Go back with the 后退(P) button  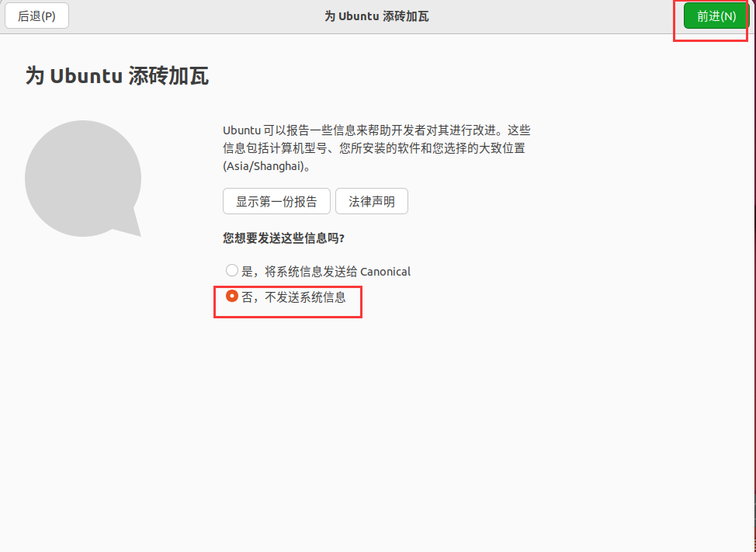[x=36, y=16]
